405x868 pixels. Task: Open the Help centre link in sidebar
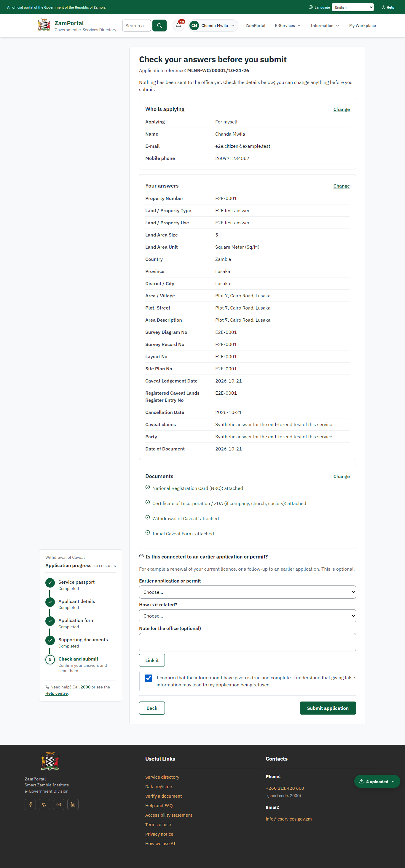57,693
